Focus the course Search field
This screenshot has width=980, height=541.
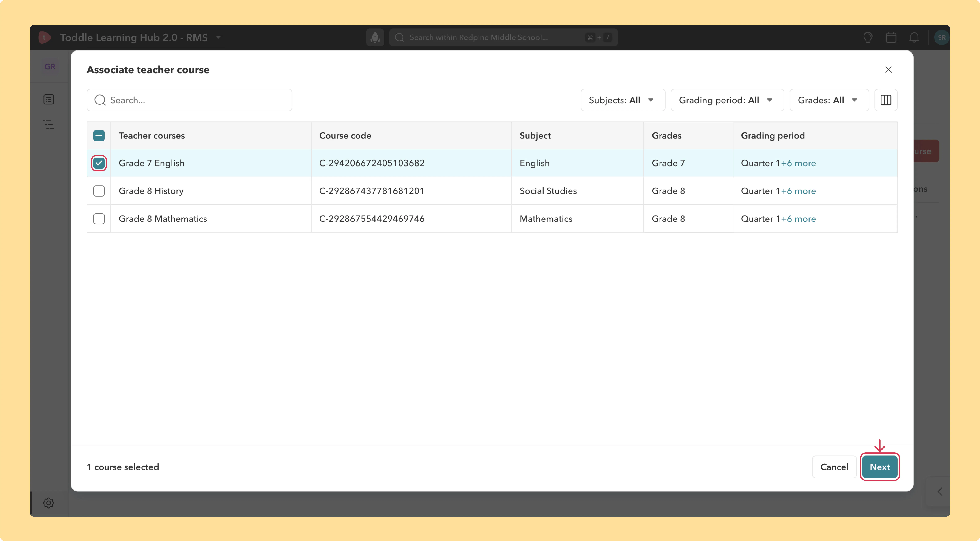tap(189, 100)
